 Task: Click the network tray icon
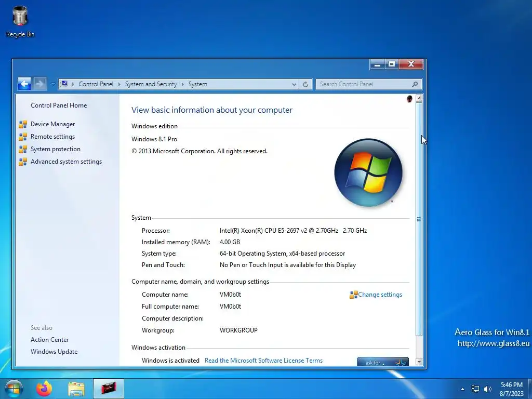click(x=475, y=389)
